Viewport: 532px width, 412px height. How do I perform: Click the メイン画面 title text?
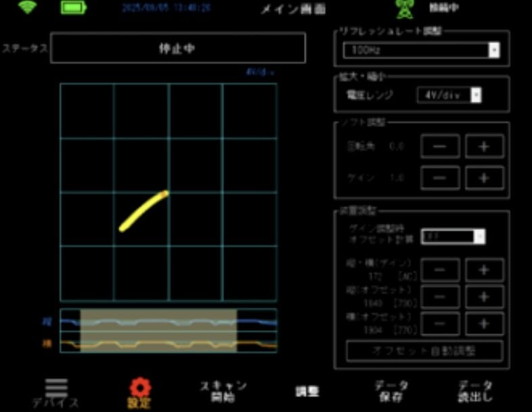tap(293, 9)
